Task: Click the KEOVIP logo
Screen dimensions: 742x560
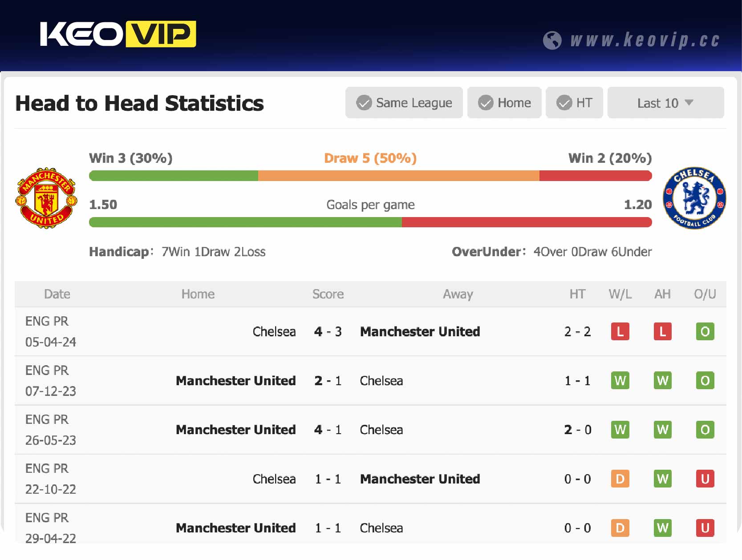Action: 118,33
